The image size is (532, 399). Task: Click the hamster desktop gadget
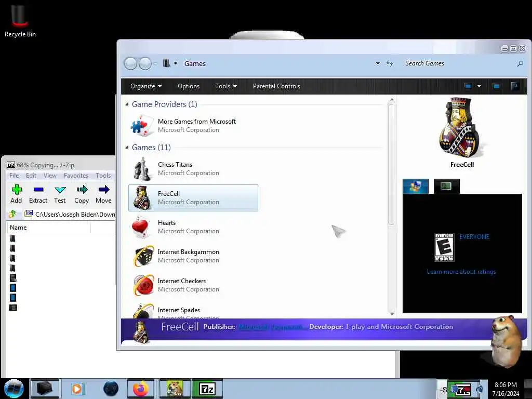(506, 341)
